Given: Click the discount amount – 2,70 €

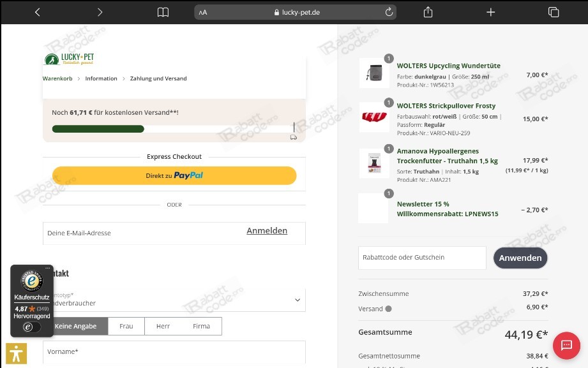Looking at the screenshot, I should click(534, 210).
